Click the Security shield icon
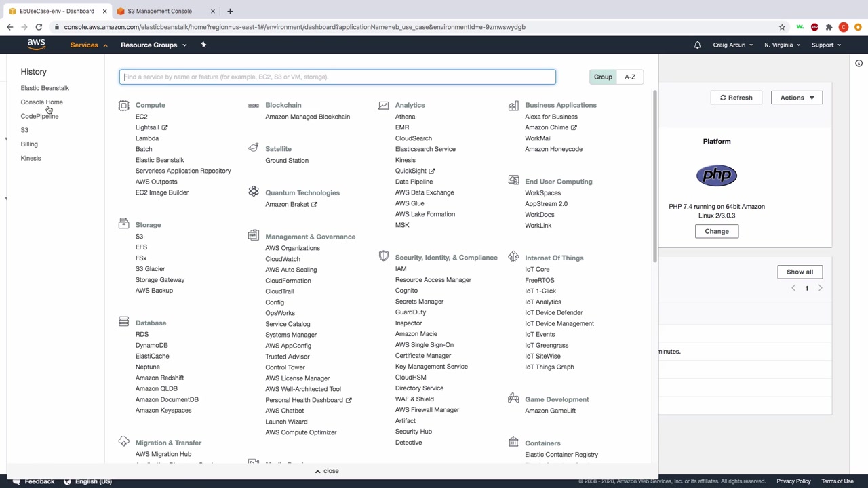Image resolution: width=868 pixels, height=488 pixels. coord(384,256)
